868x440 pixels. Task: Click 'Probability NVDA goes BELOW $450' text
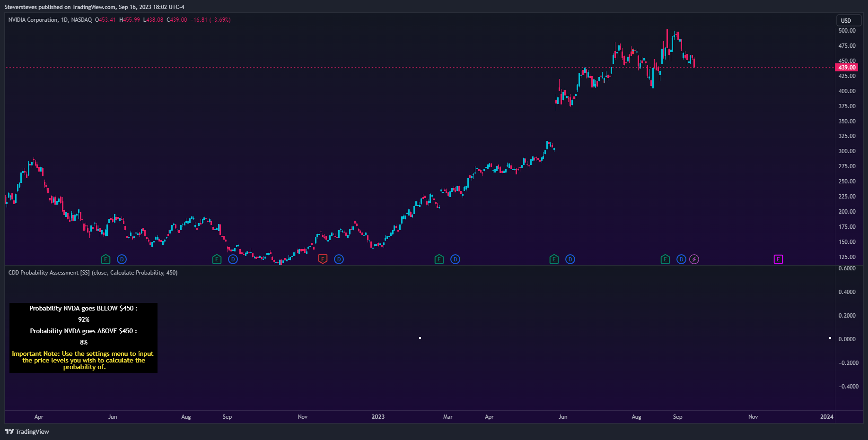[83, 308]
